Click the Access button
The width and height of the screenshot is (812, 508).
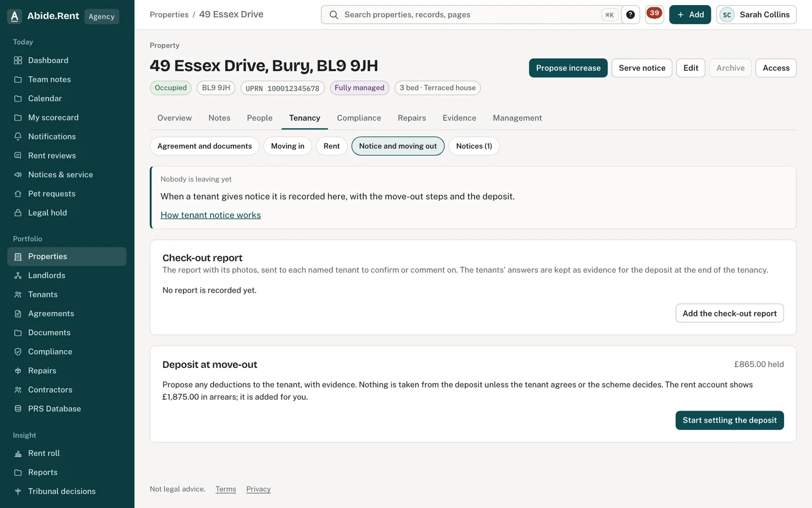click(776, 68)
